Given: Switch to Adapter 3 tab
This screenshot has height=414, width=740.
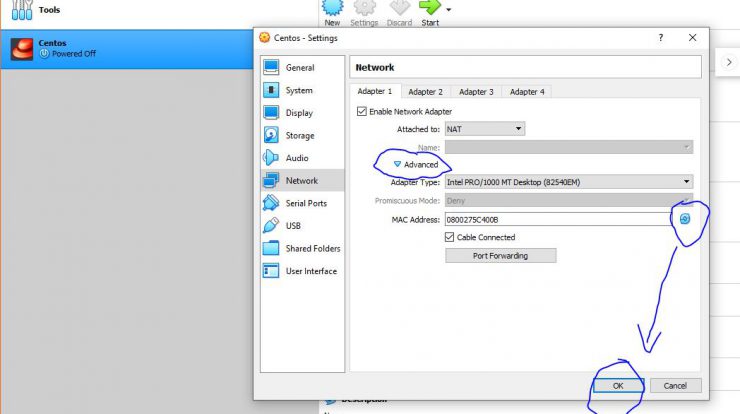Looking at the screenshot, I should [x=476, y=92].
